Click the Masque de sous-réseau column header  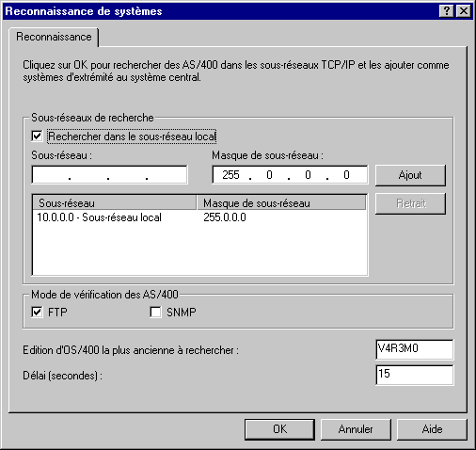281,203
